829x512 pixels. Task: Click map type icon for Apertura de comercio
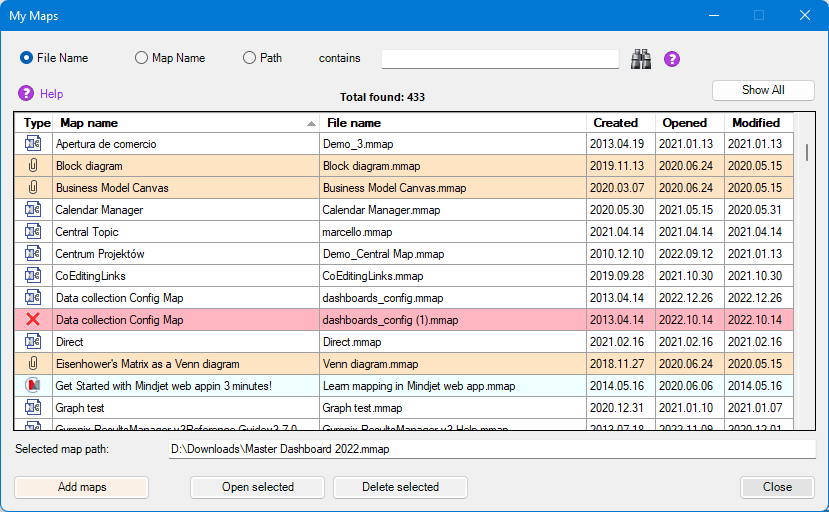click(33, 143)
